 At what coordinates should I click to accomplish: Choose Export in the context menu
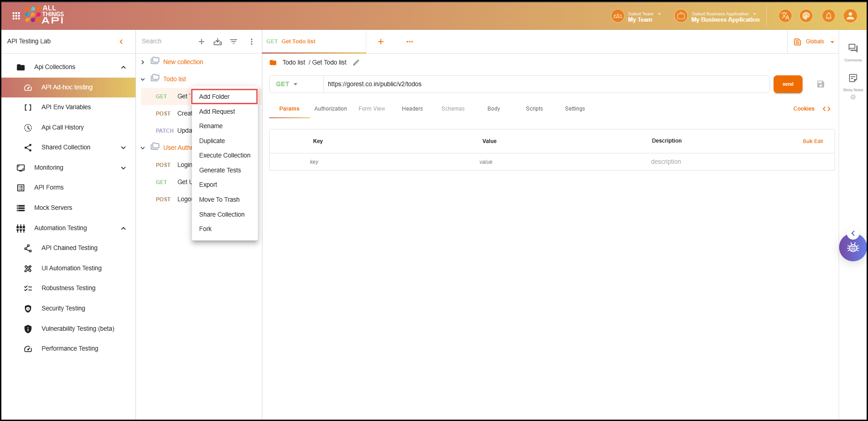point(208,185)
